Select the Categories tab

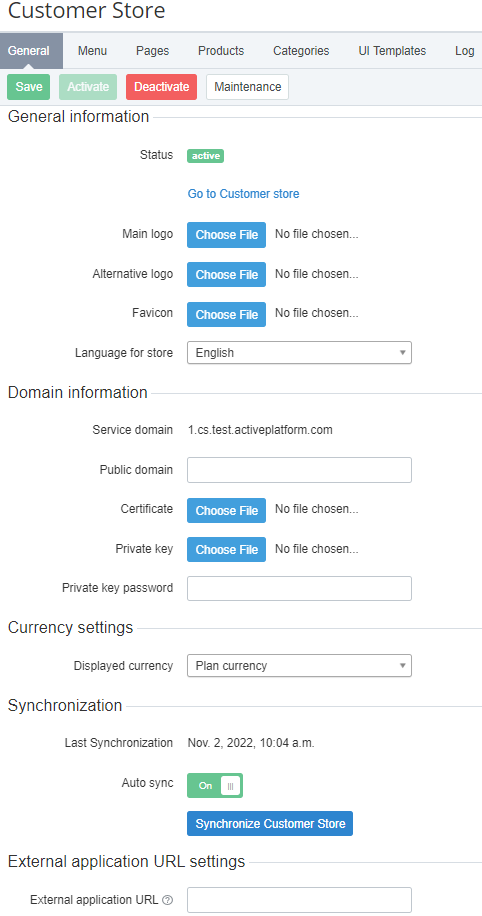tap(301, 51)
